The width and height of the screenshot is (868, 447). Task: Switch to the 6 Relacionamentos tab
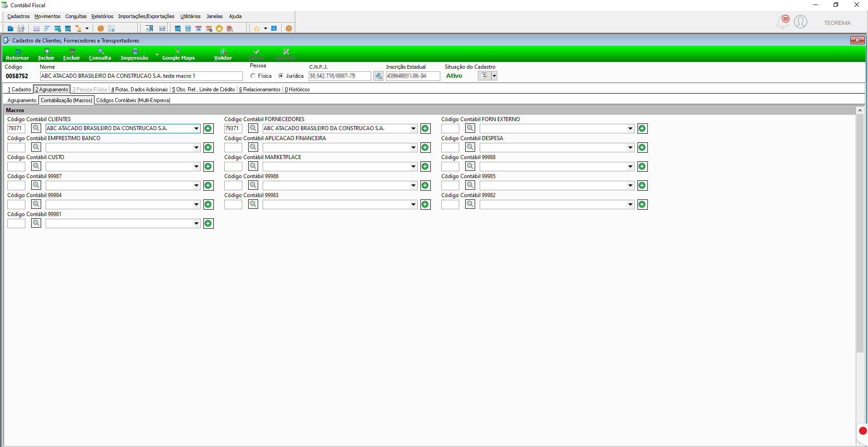260,89
